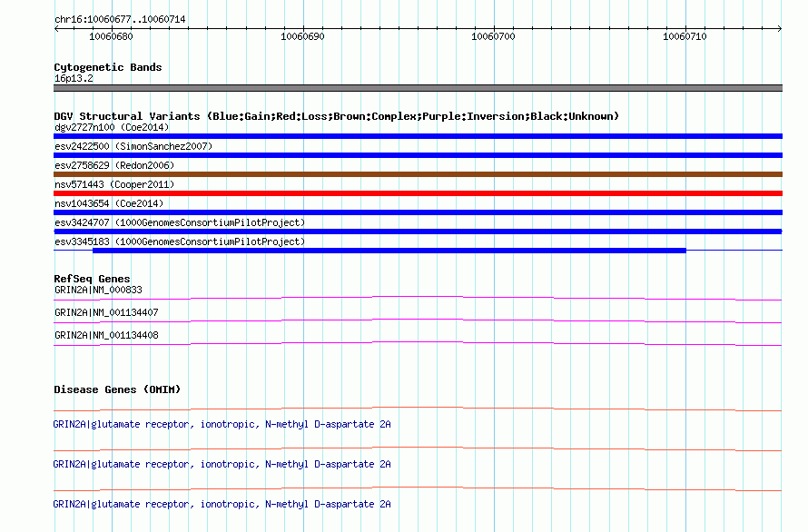Open variant dgv2727n100 (Coe2014) label

point(112,127)
